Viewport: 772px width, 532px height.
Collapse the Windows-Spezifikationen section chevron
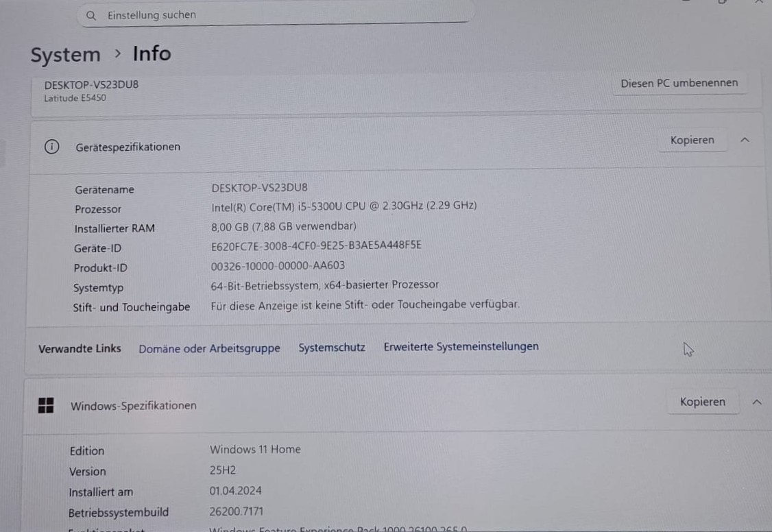[x=757, y=402]
